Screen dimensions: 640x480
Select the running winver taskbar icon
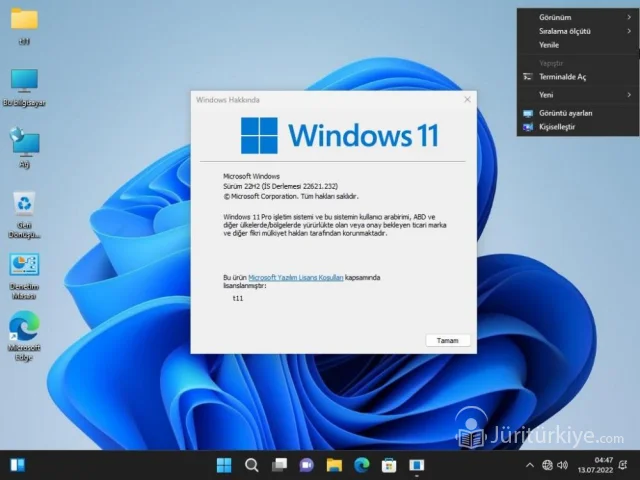click(416, 465)
